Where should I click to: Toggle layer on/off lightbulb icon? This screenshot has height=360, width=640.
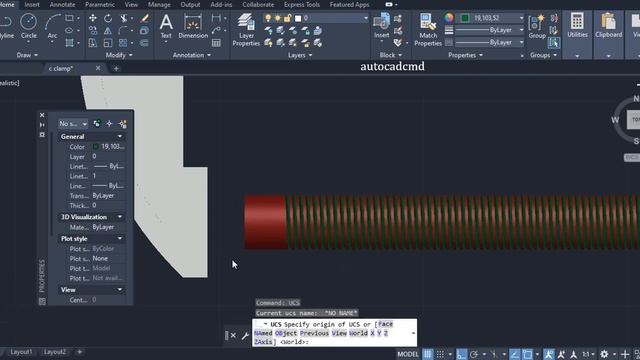pyautogui.click(x=268, y=18)
